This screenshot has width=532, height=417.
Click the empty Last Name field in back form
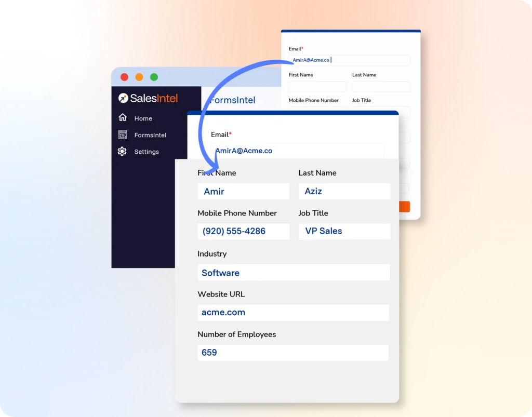point(381,86)
